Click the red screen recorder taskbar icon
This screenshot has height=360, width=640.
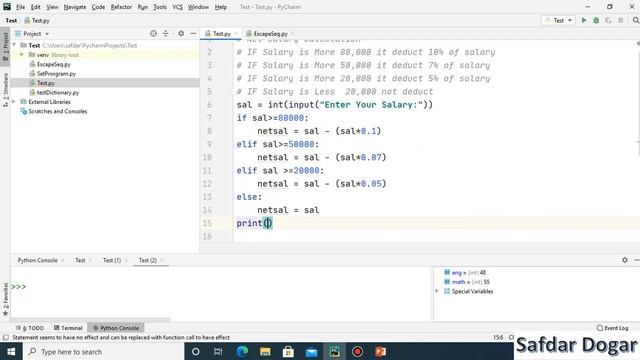(358, 351)
